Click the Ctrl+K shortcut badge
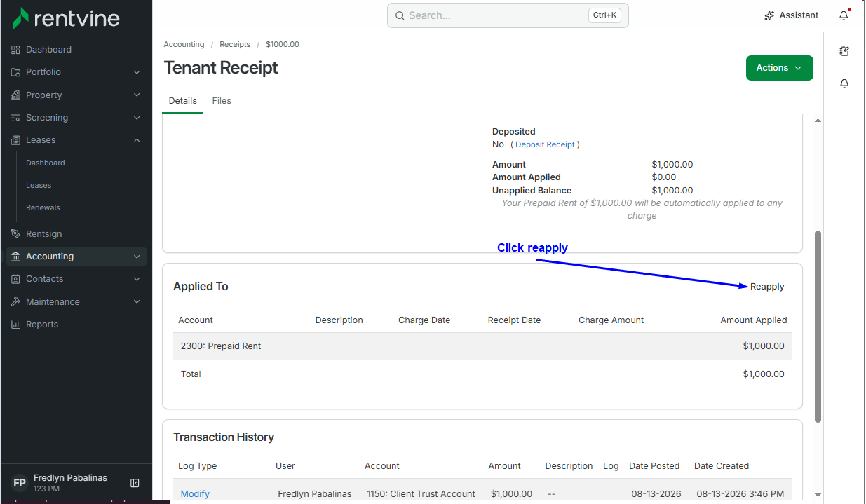The image size is (866, 504). 604,15
